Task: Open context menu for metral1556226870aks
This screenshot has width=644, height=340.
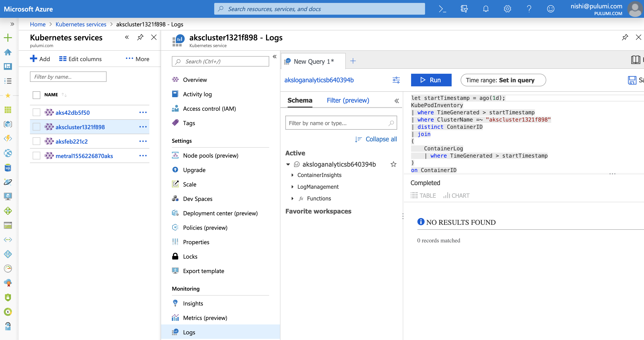Action: [x=143, y=156]
